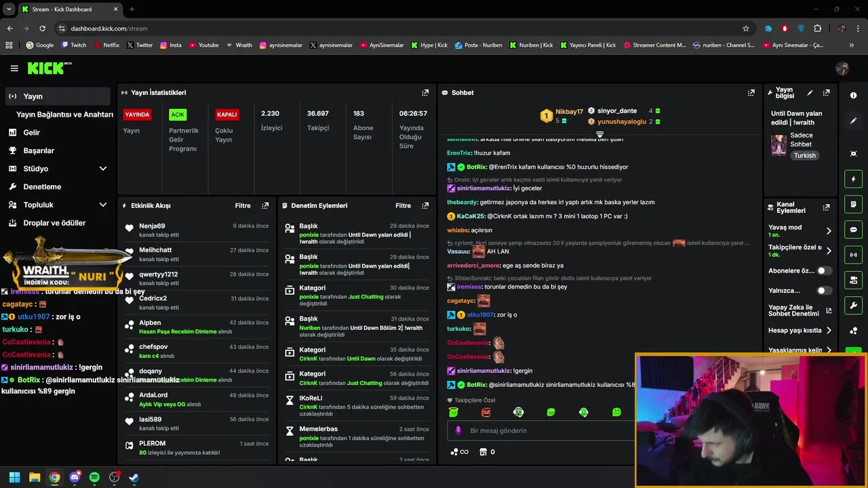Pop out the Sohbet chat panel
The height and width of the screenshot is (488, 868).
[751, 92]
